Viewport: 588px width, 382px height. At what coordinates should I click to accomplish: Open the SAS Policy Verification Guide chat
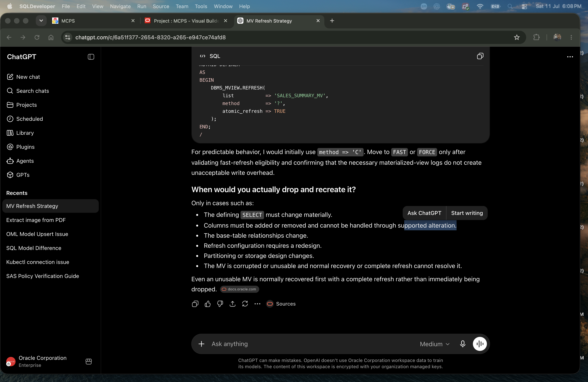coord(50,276)
